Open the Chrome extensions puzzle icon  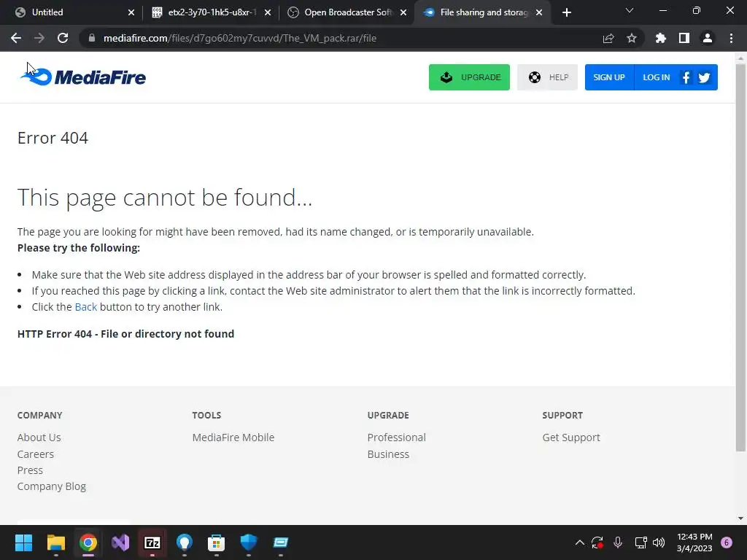(x=661, y=38)
